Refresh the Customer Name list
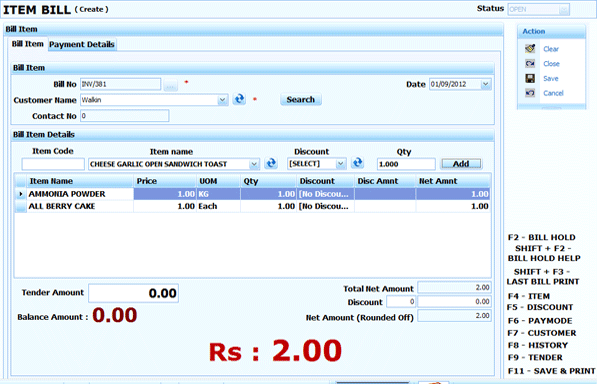 pos(239,99)
